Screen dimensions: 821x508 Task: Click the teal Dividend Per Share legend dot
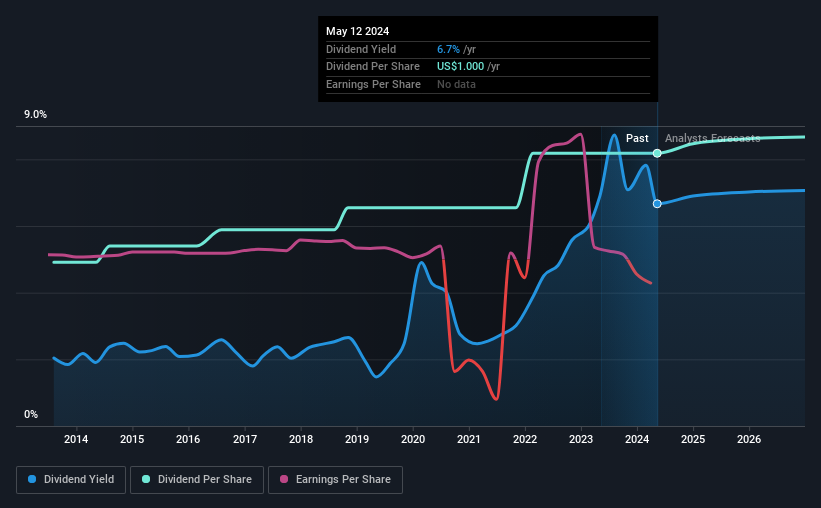146,479
